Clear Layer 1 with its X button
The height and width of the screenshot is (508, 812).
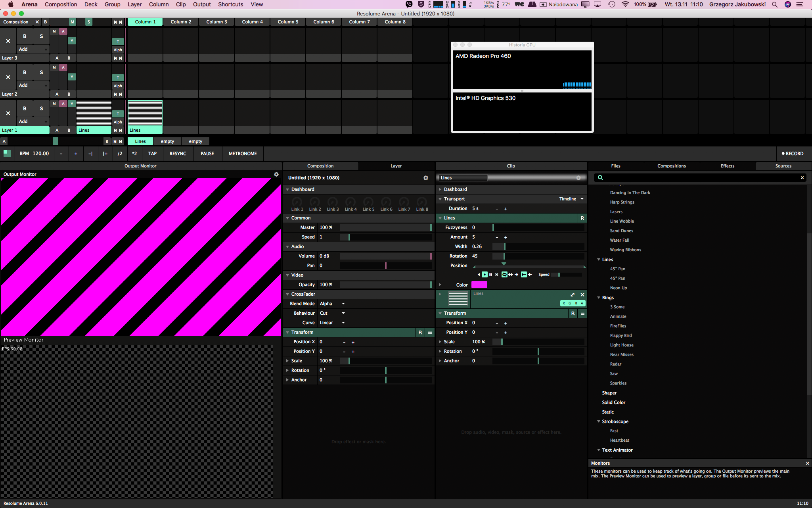pos(8,113)
